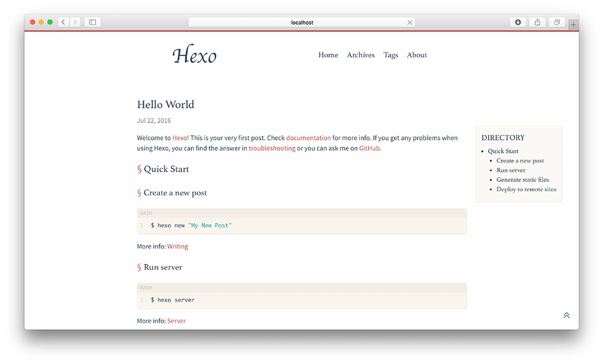Screen dimensions: 603x364
Task: Open the Home navigation item
Action: pos(328,55)
